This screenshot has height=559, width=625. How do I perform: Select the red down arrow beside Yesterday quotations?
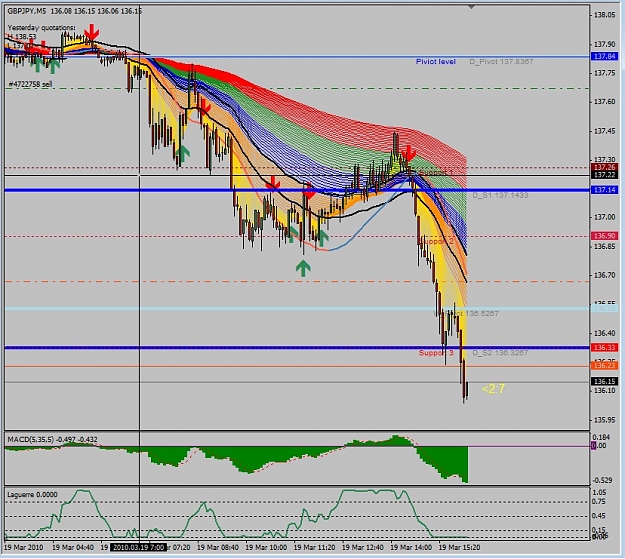tap(92, 31)
